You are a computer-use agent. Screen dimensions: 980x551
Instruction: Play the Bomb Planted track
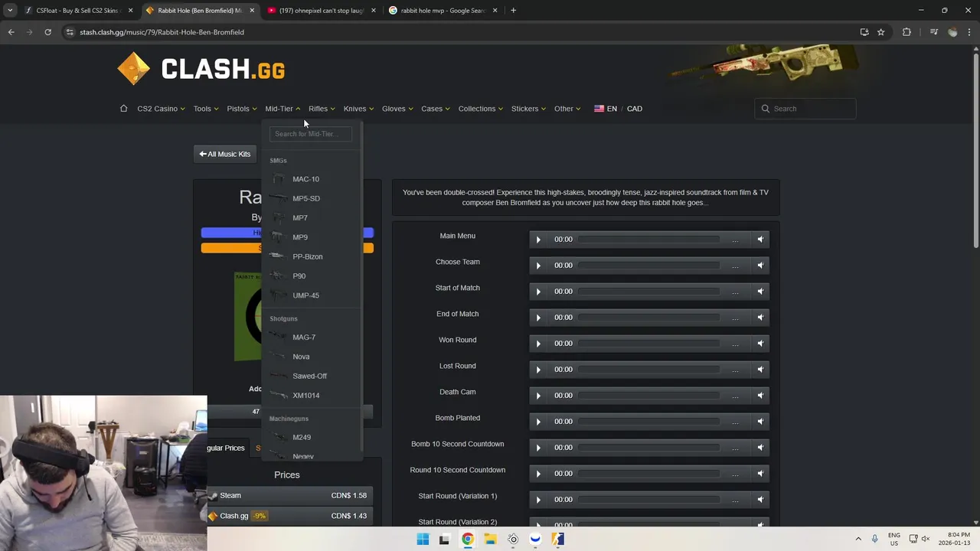click(x=538, y=422)
